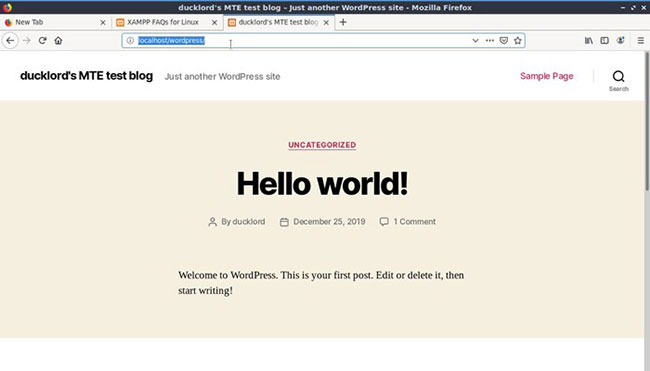Close the XAMPP FAQs for Linux tab
The width and height of the screenshot is (650, 371).
click(x=214, y=23)
